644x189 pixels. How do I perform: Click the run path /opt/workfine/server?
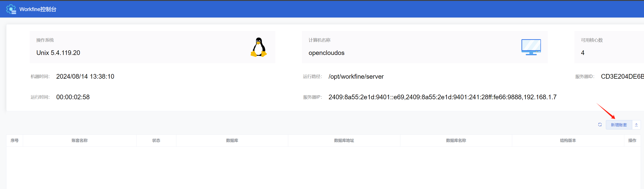click(356, 76)
